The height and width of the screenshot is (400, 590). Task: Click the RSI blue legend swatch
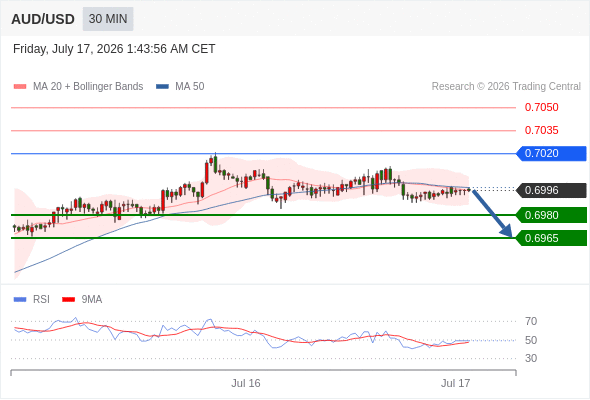point(20,300)
